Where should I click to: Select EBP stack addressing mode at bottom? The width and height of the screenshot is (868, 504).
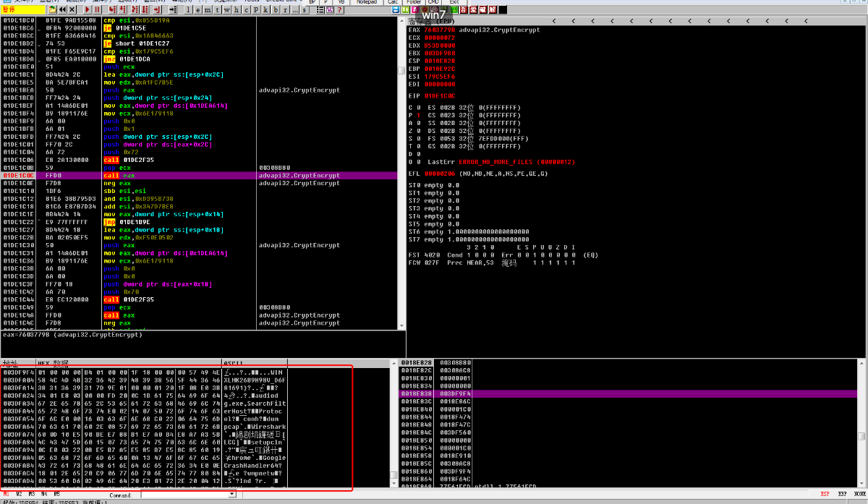pyautogui.click(x=842, y=494)
